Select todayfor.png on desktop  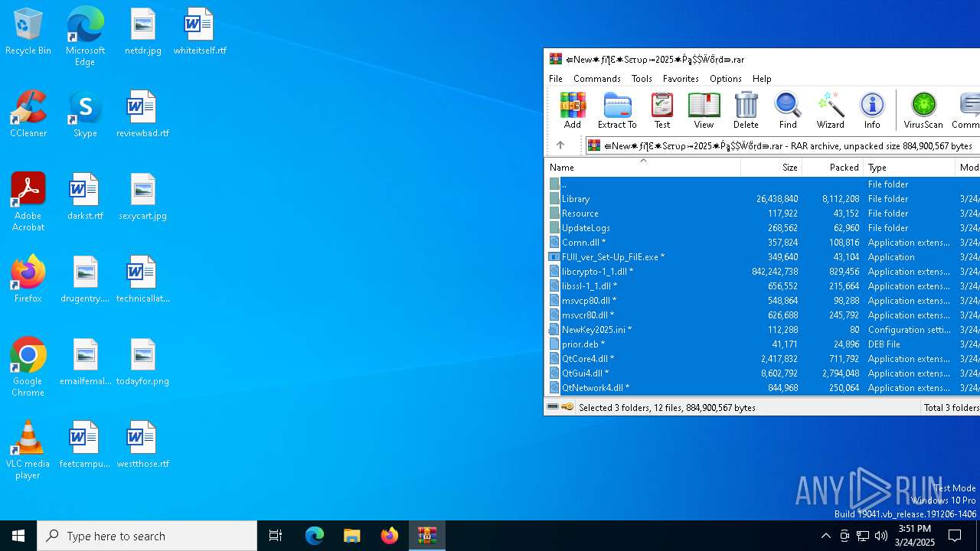pyautogui.click(x=143, y=362)
